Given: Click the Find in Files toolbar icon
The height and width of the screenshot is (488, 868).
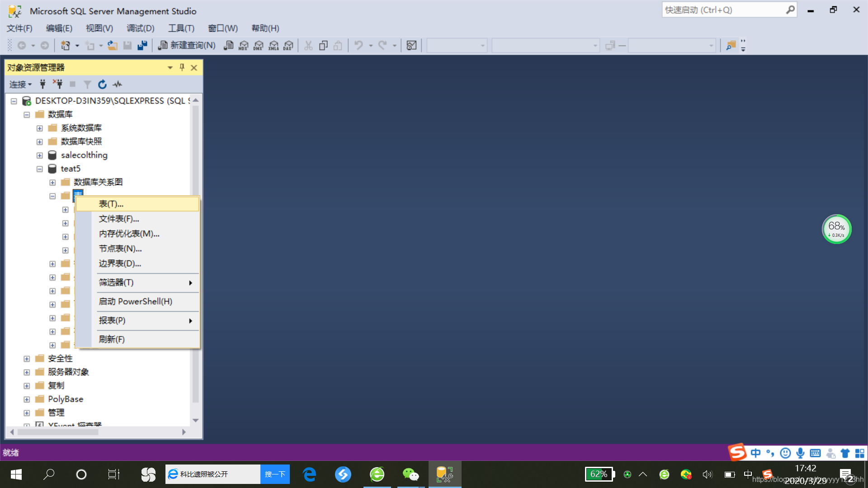Looking at the screenshot, I should (x=731, y=45).
